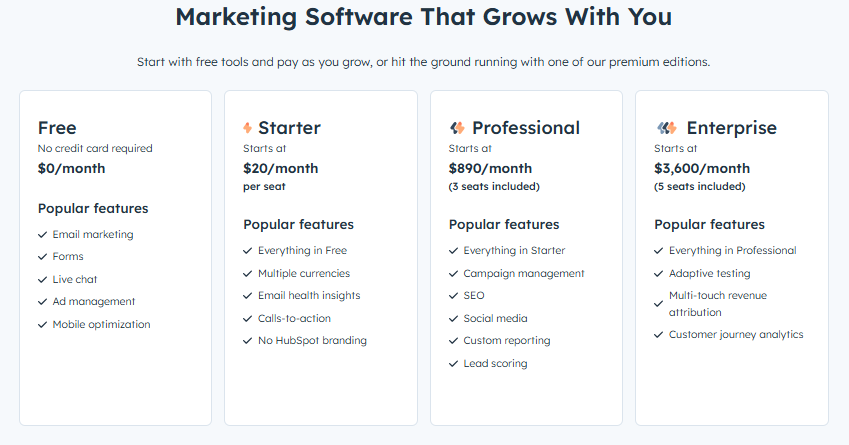Click the checkmark beside Email marketing

coord(43,235)
